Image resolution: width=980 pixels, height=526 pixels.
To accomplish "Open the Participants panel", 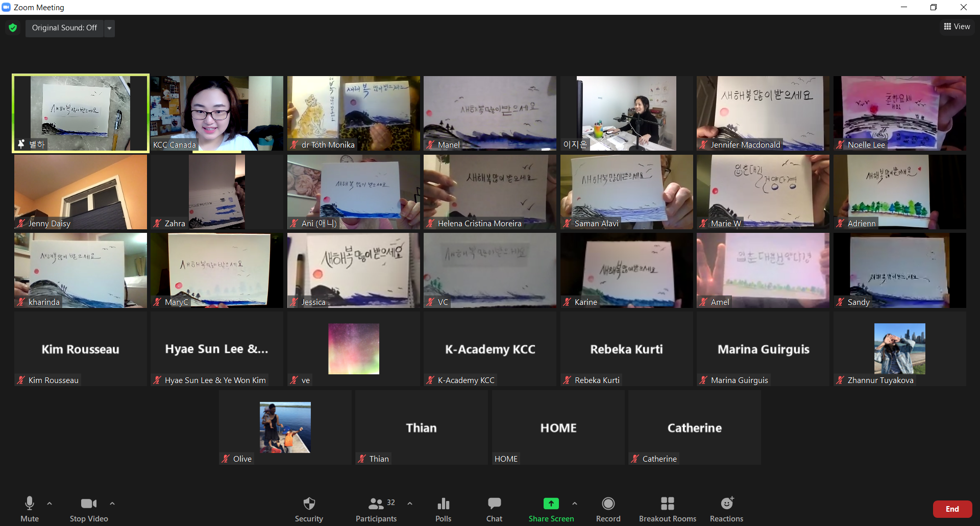I will click(376, 509).
